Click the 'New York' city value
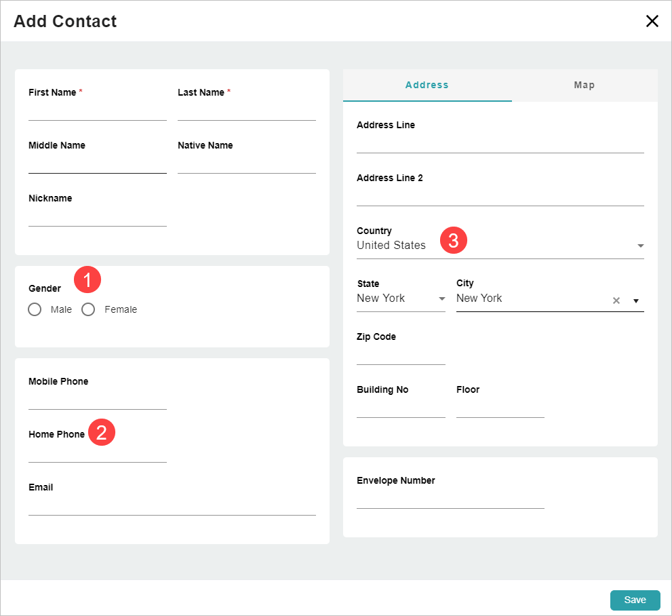 tap(479, 298)
